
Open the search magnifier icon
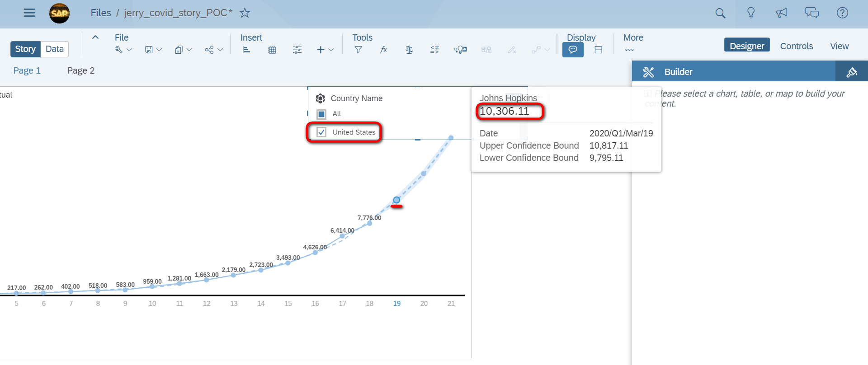(720, 13)
